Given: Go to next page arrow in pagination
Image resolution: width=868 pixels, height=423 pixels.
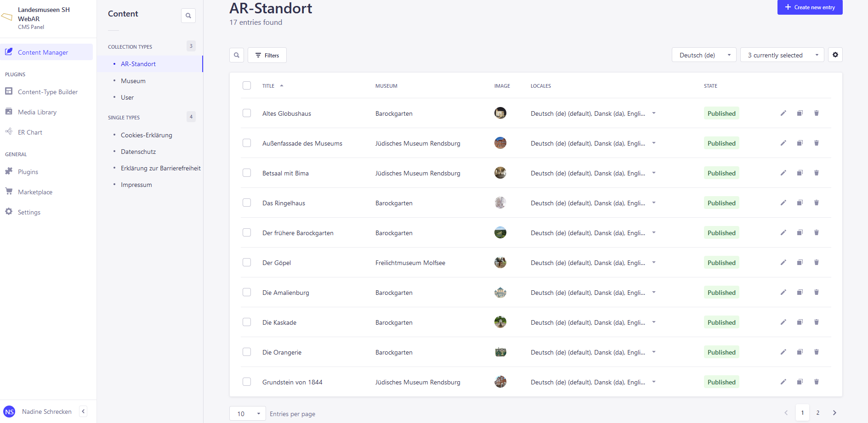Looking at the screenshot, I should coord(834,412).
